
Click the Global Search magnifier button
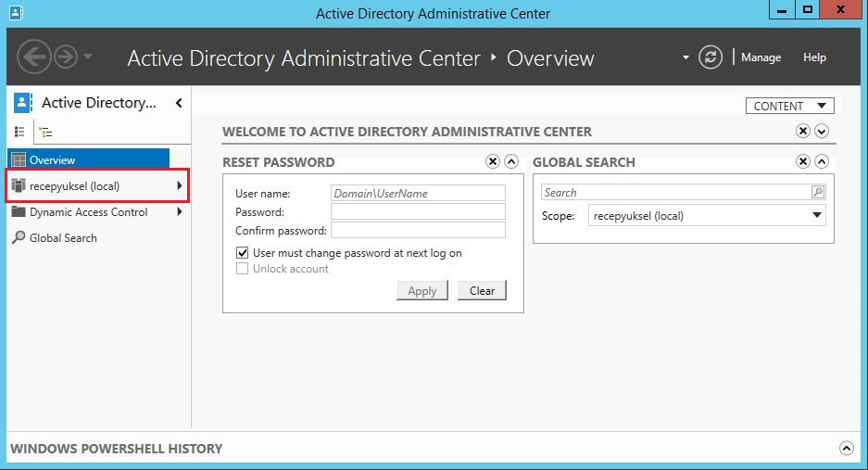pyautogui.click(x=818, y=192)
